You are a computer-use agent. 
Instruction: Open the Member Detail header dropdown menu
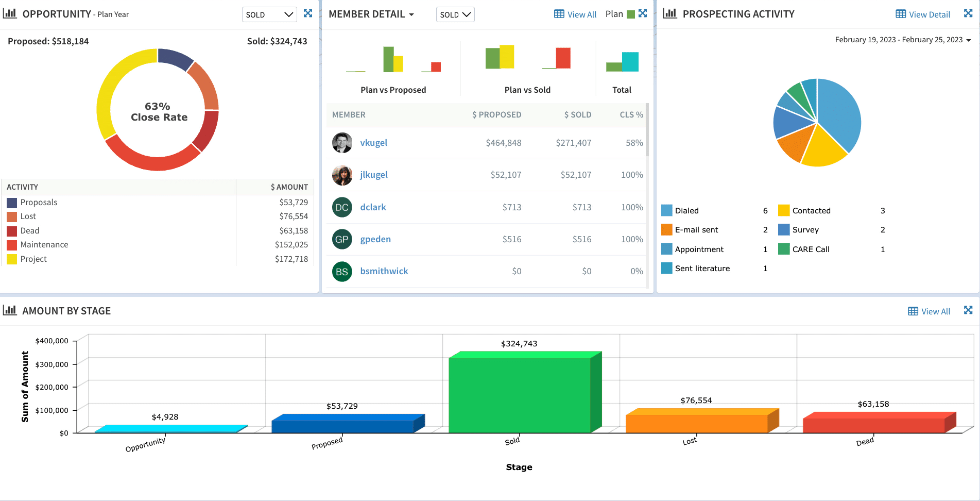[411, 14]
